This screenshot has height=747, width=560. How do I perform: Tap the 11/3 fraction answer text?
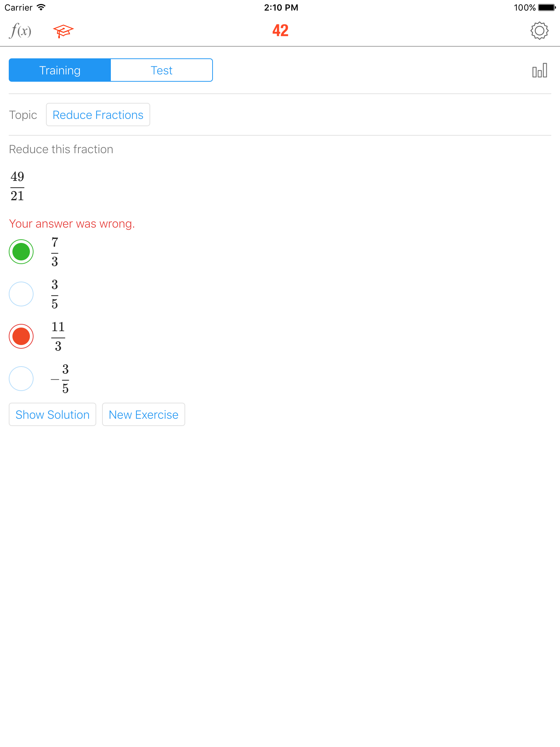pos(58,336)
